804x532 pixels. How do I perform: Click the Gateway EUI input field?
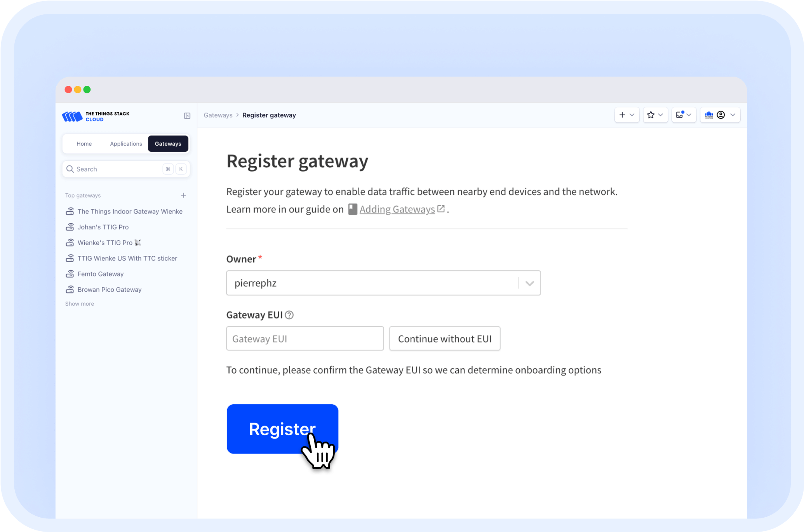[305, 339]
